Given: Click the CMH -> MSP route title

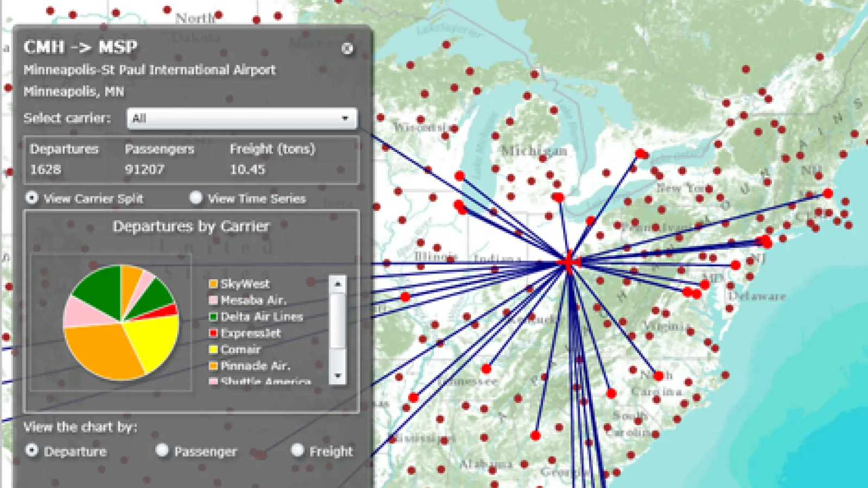Looking at the screenshot, I should [80, 47].
